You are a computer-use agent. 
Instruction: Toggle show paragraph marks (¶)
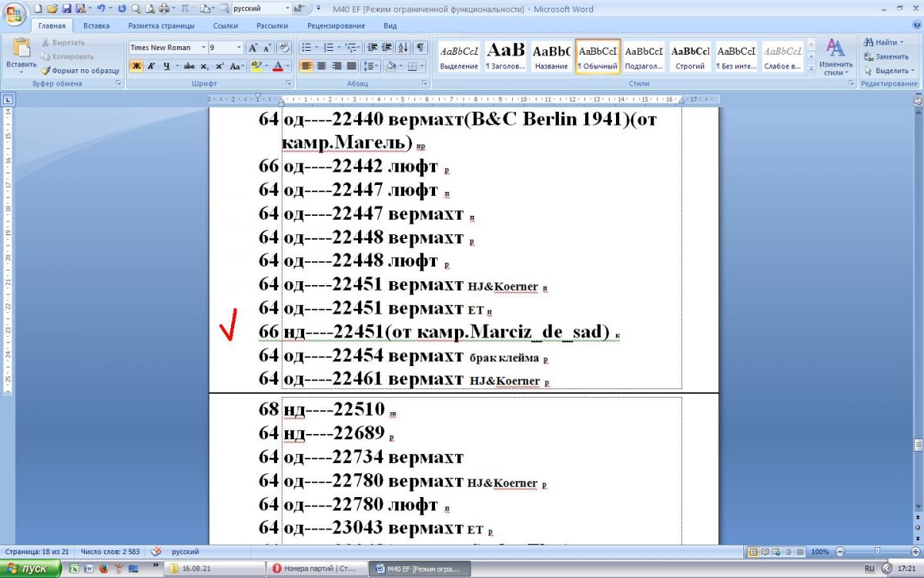[x=420, y=47]
